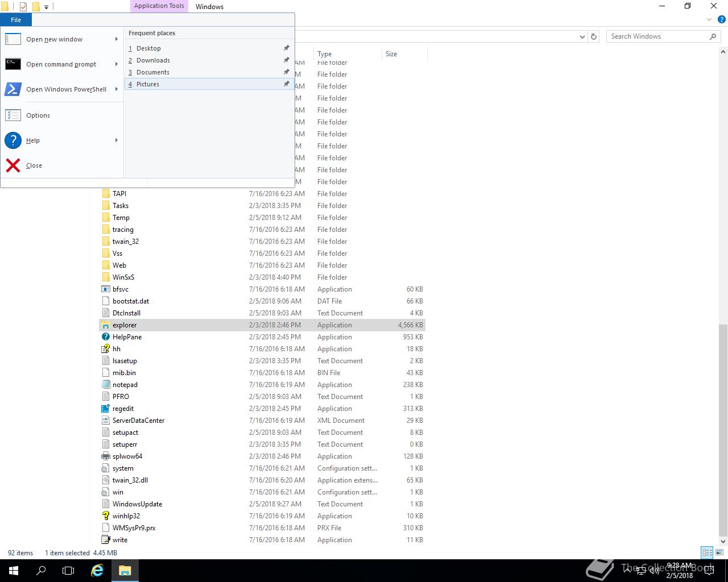Open Downloads from Frequent places
Image resolution: width=728 pixels, height=582 pixels.
click(x=209, y=60)
